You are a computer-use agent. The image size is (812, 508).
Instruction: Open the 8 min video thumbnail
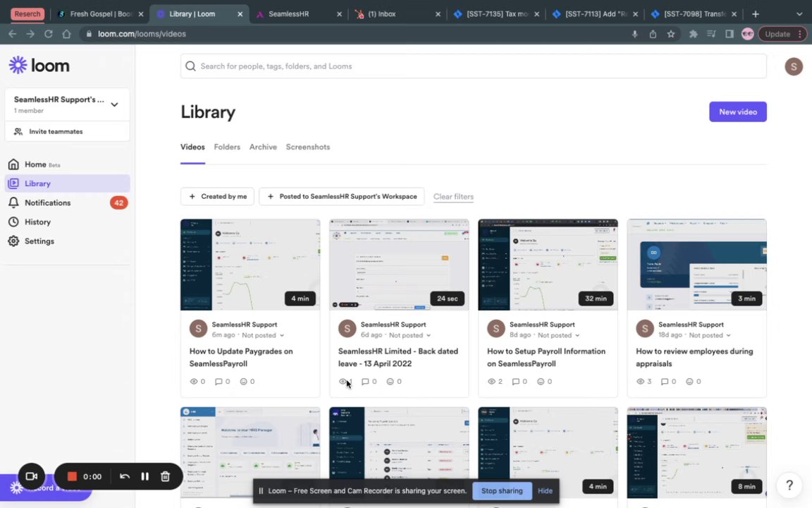(x=696, y=452)
